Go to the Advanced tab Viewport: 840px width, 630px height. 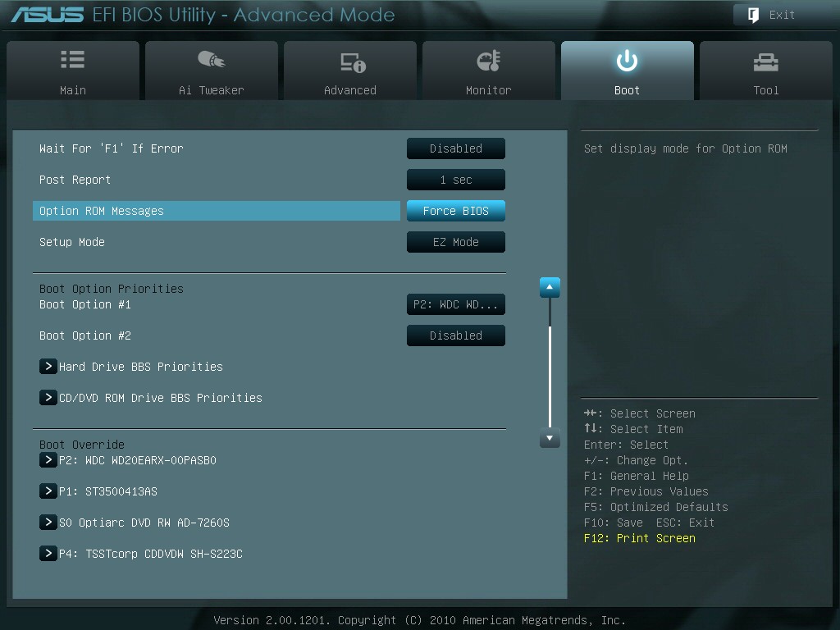349,71
